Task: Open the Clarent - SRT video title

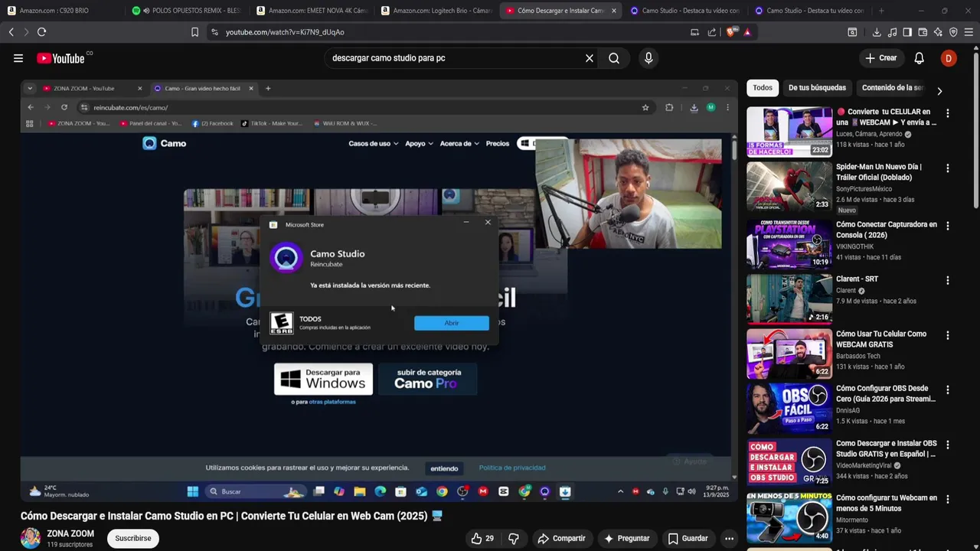Action: point(857,279)
